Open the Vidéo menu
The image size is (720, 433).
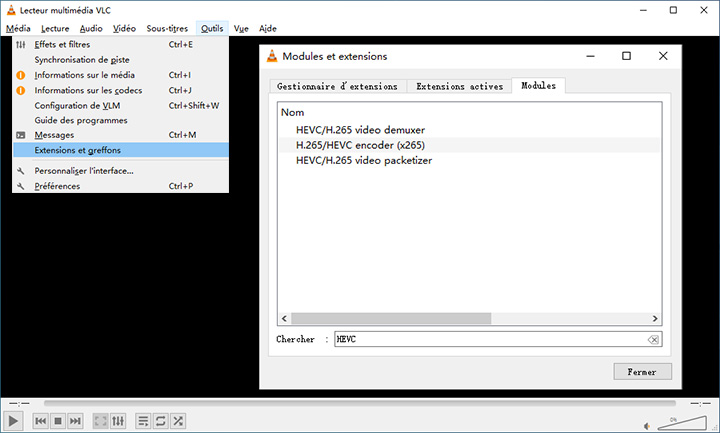[x=124, y=28]
